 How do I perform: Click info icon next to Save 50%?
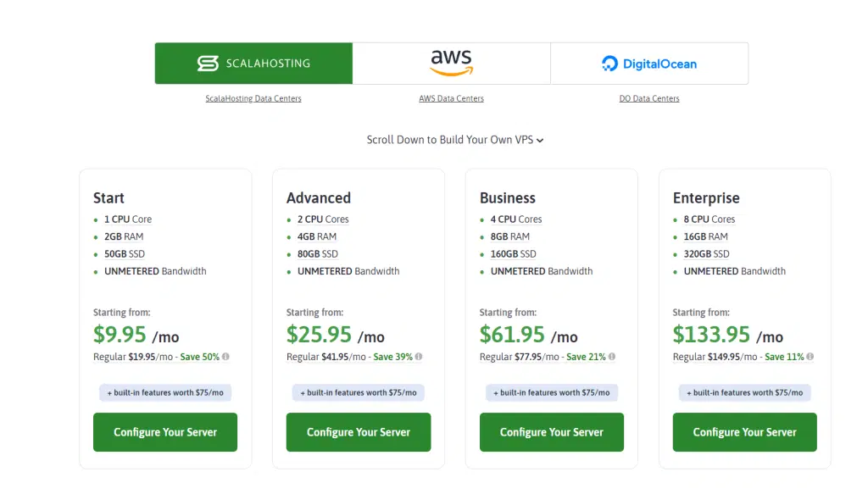225,357
